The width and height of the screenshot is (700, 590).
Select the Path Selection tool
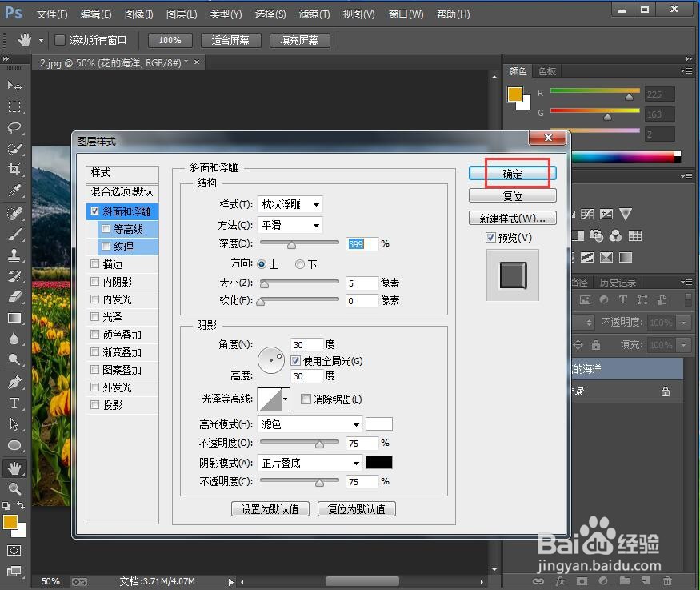tap(14, 423)
